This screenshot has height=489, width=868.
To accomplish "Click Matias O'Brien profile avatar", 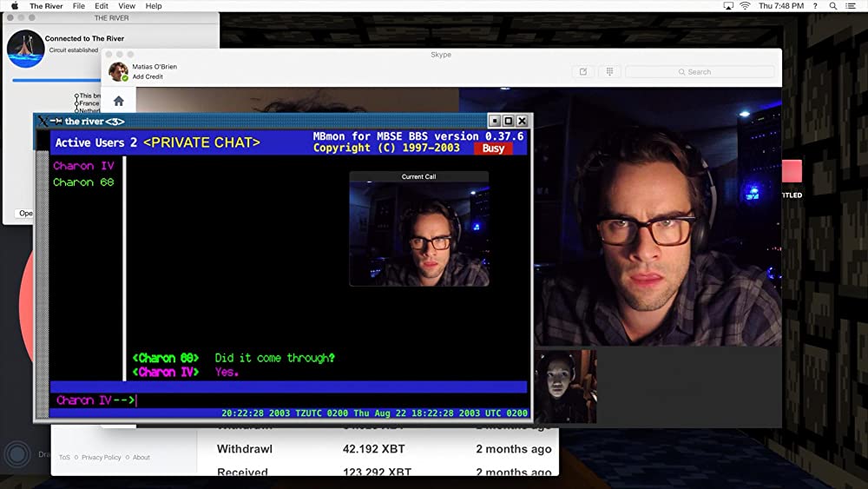I will click(118, 71).
